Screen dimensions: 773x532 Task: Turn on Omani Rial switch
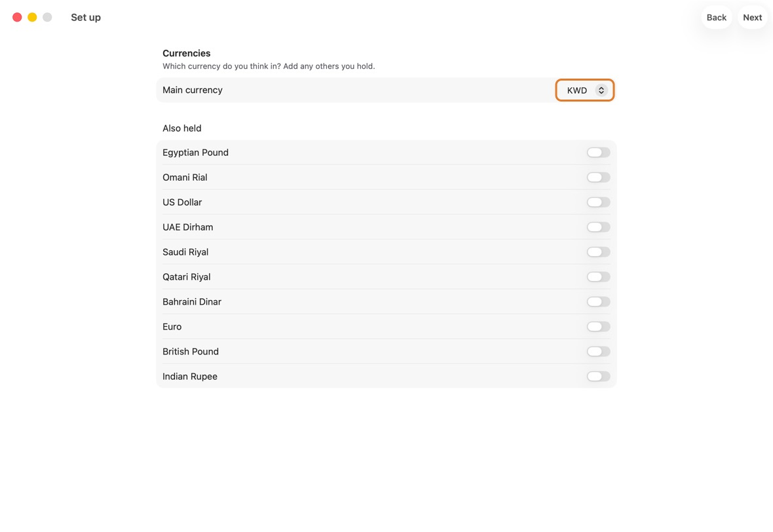tap(599, 178)
